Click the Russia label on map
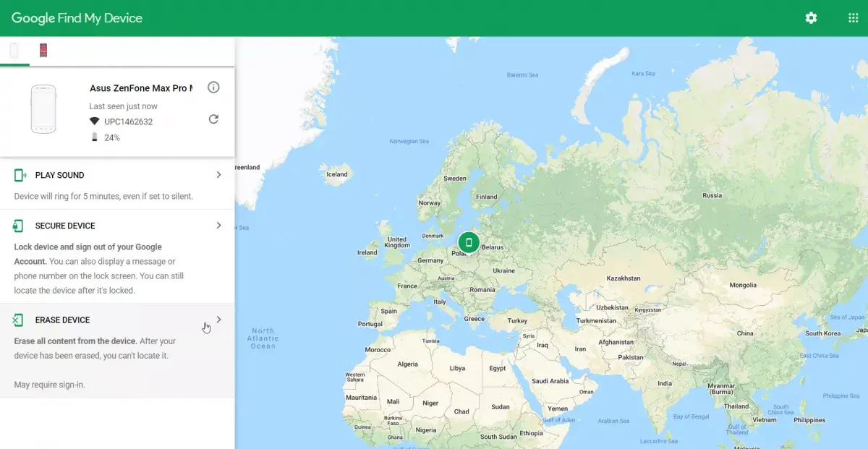Viewport: 868px width, 449px height. [x=712, y=195]
